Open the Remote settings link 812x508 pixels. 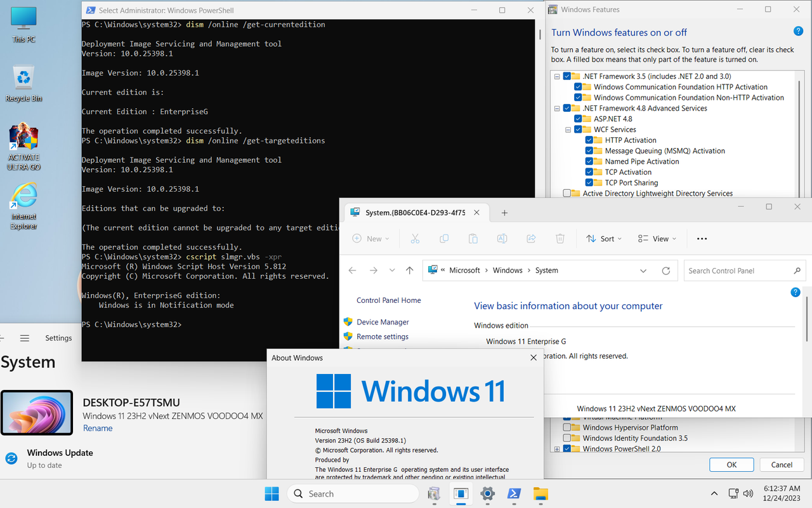click(383, 337)
